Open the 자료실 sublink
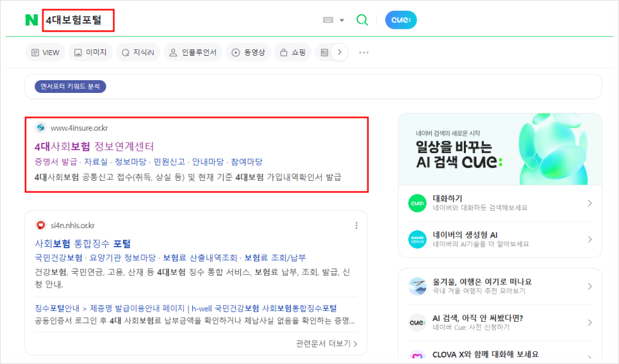The image size is (619, 364). (x=96, y=162)
